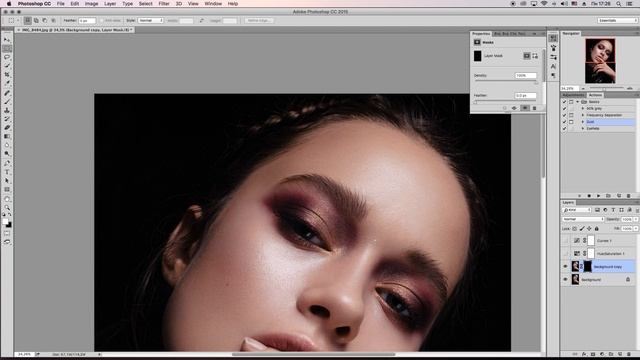This screenshot has height=360, width=640.
Task: Open layer blend mode Normal dropdown
Action: (x=583, y=219)
